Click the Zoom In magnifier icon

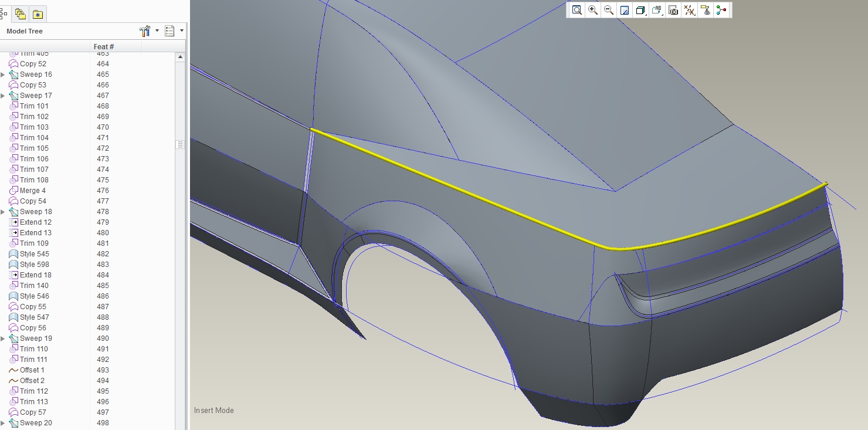(x=593, y=10)
